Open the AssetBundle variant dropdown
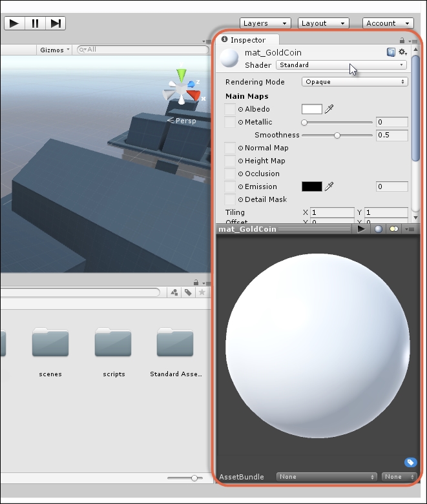The width and height of the screenshot is (427, 504). (399, 477)
